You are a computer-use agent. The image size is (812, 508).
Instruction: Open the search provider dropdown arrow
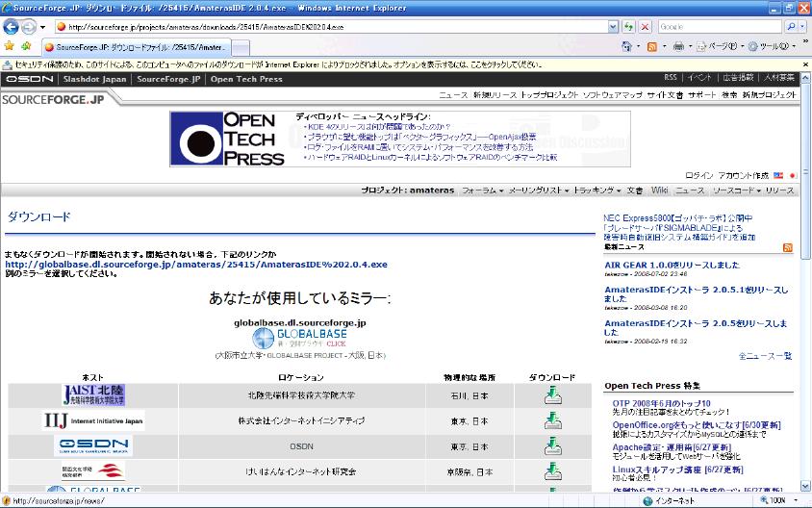tap(802, 27)
